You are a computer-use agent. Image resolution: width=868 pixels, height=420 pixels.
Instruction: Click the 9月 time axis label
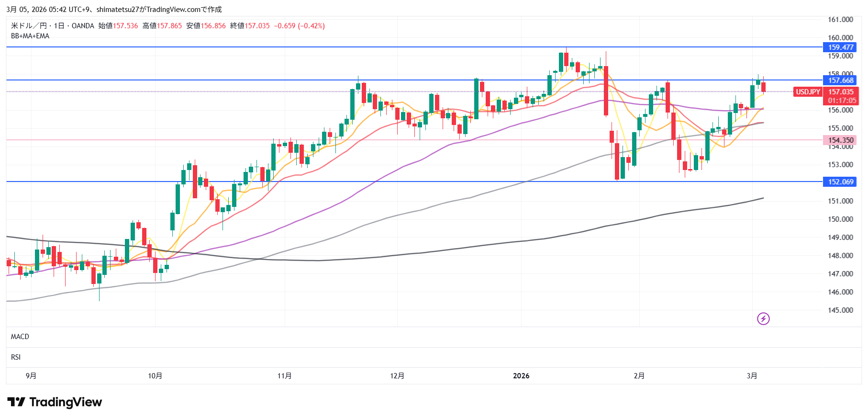[x=31, y=376]
